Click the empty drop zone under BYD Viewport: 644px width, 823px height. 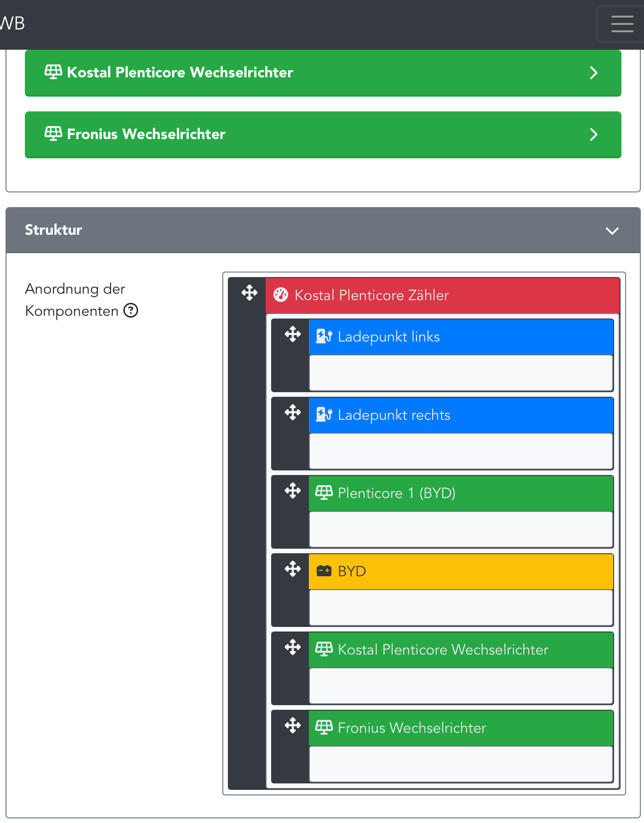pos(461,608)
